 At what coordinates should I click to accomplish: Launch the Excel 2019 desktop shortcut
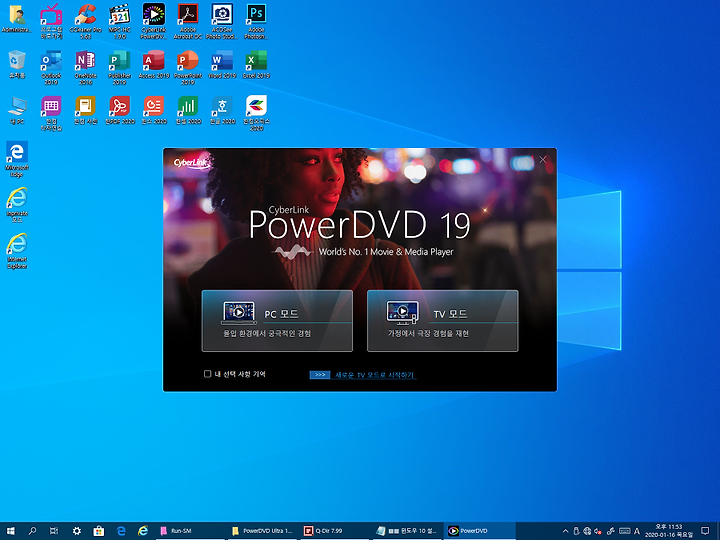click(256, 64)
